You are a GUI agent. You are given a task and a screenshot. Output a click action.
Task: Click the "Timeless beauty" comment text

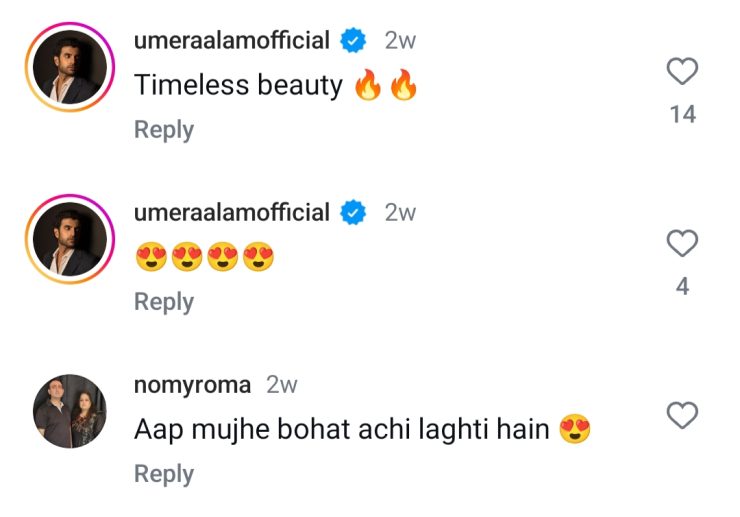tap(238, 86)
